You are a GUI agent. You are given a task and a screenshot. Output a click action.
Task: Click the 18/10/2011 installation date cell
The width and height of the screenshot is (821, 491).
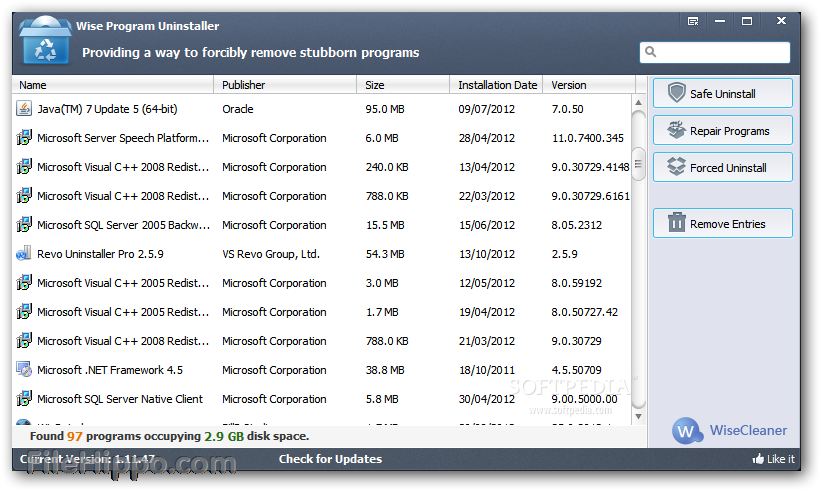click(x=486, y=370)
